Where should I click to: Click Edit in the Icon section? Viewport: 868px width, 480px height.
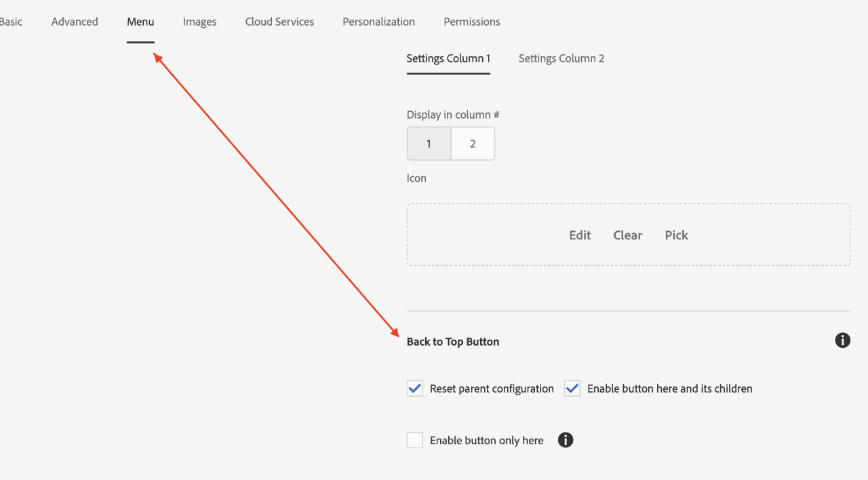pyautogui.click(x=580, y=235)
